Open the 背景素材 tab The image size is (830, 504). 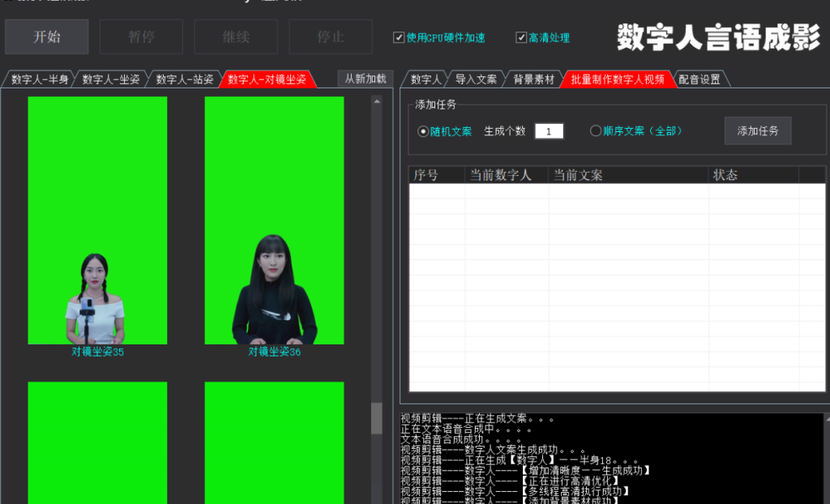point(533,79)
